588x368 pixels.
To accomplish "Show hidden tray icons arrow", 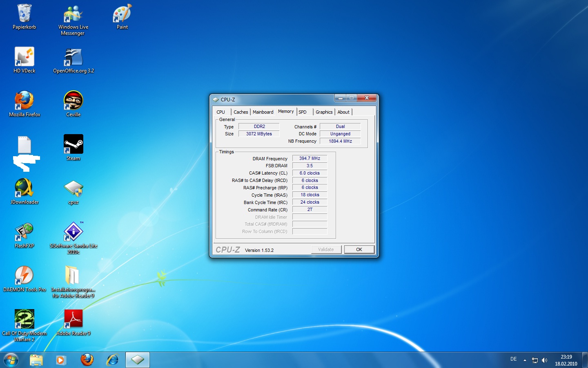I will point(525,360).
